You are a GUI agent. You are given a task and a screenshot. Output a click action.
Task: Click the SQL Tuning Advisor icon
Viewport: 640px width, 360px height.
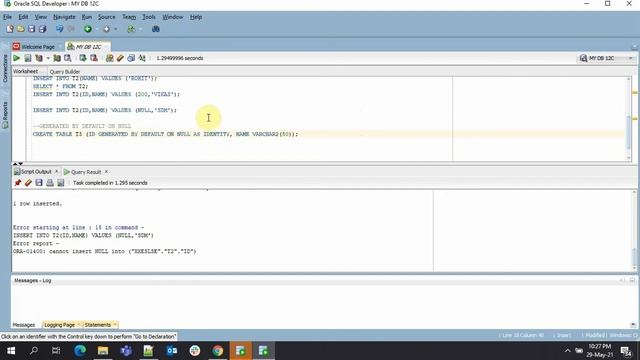pos(68,58)
